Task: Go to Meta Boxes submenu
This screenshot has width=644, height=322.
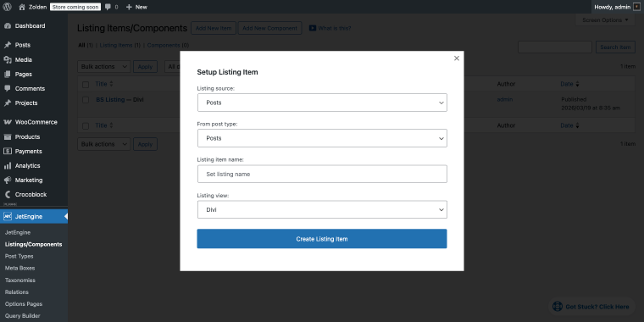Action: [19, 269]
